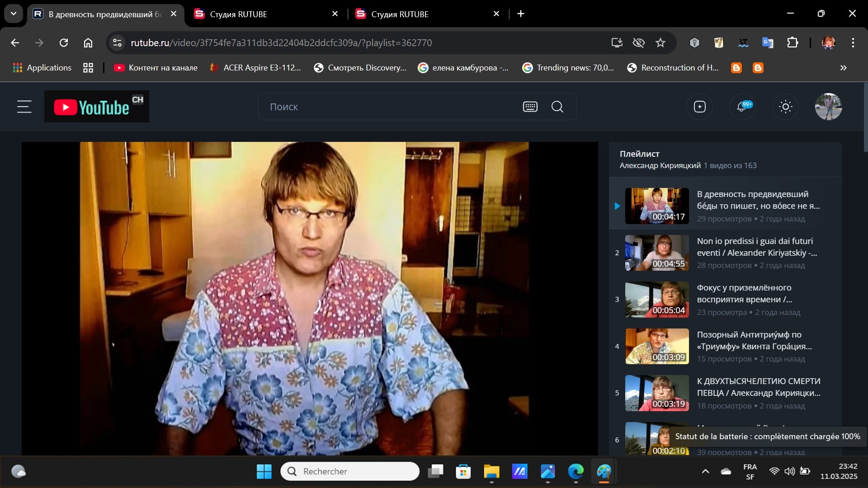Click the on-screen keyboard icon in search
The image size is (868, 488).
point(530,107)
